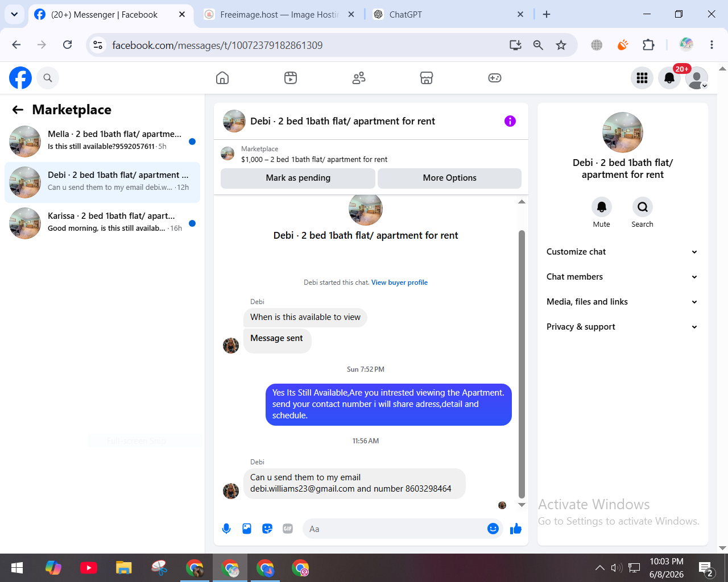
Task: Send a thumbs up like
Action: tap(516, 529)
